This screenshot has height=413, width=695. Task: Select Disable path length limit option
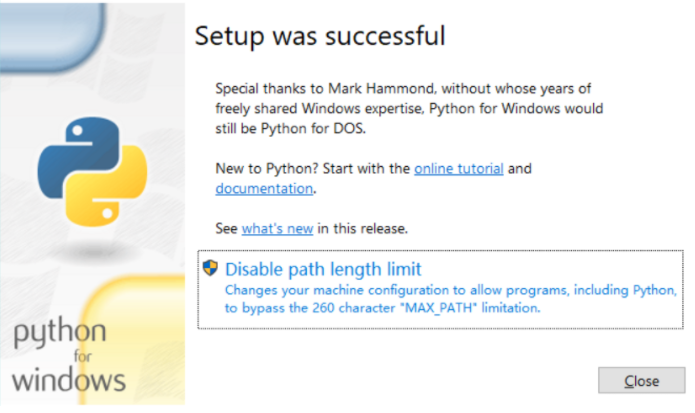[441, 289]
